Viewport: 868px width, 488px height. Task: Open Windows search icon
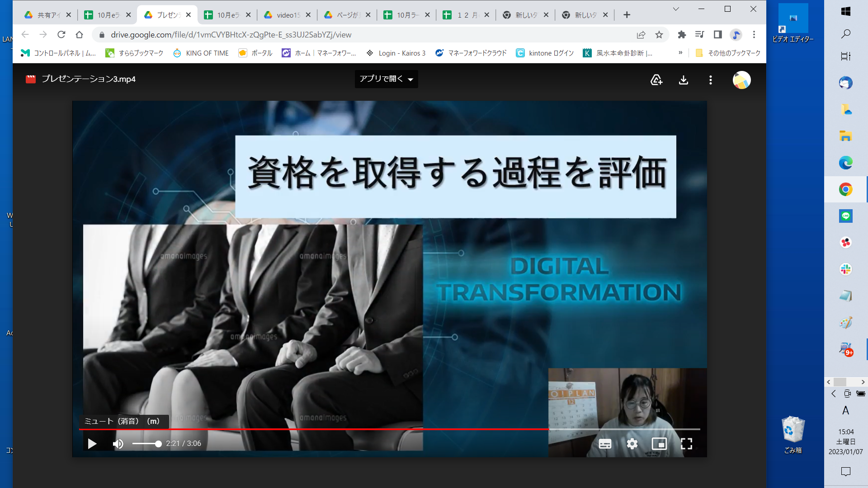pyautogui.click(x=846, y=34)
